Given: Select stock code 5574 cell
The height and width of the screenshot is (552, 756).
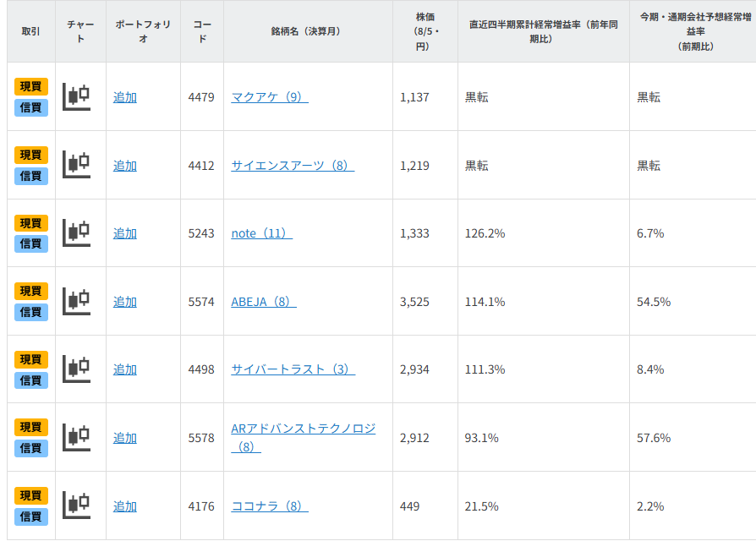Looking at the screenshot, I should coord(201,302).
